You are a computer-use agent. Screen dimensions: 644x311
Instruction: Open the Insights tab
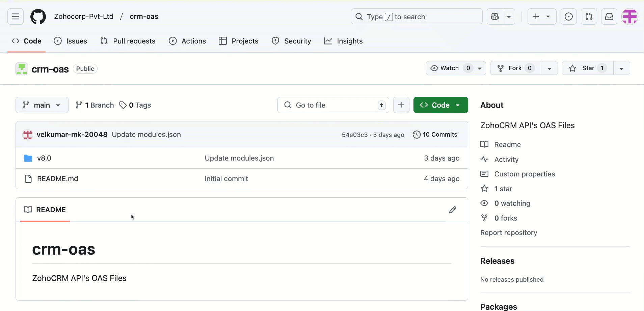343,41
